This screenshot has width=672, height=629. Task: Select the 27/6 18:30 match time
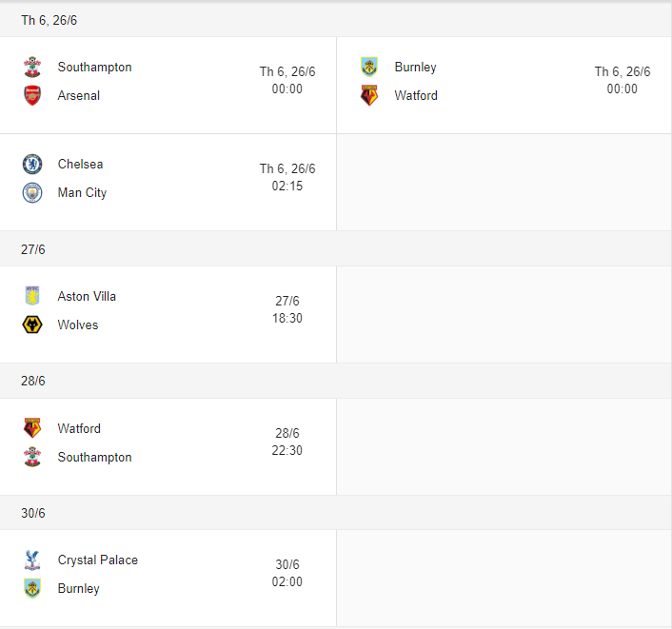(x=287, y=310)
